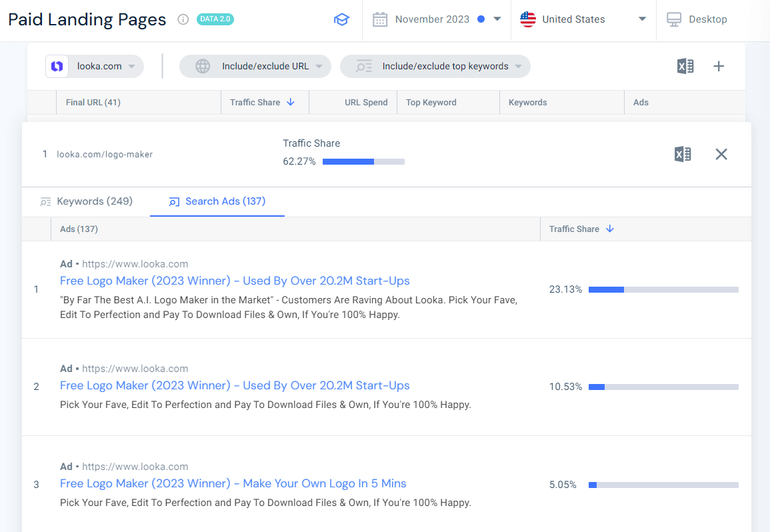
Task: Close the logo-maker detail panel
Action: [x=721, y=154]
